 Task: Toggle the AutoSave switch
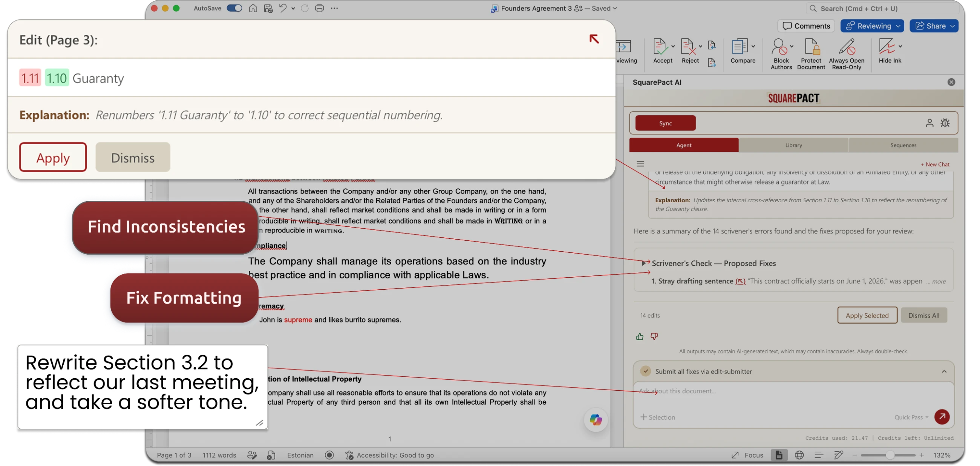[x=234, y=8]
